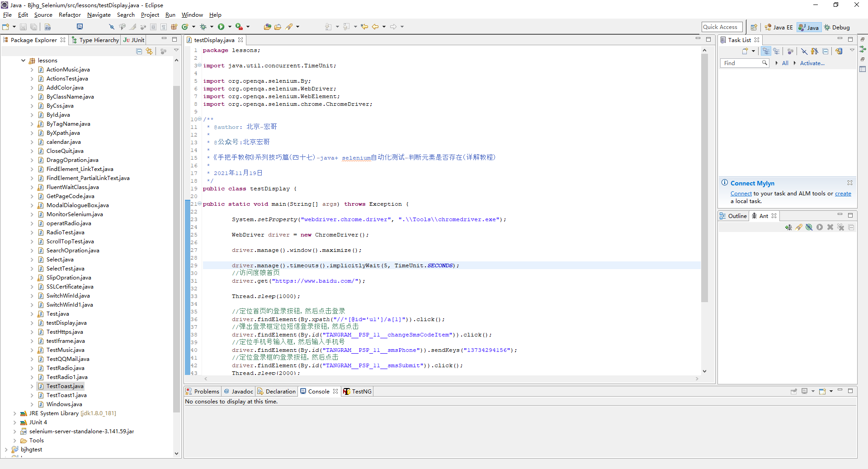Click the Add Buildfiles icon in Ant view
Image resolution: width=868 pixels, height=469 pixels.
coord(788,227)
